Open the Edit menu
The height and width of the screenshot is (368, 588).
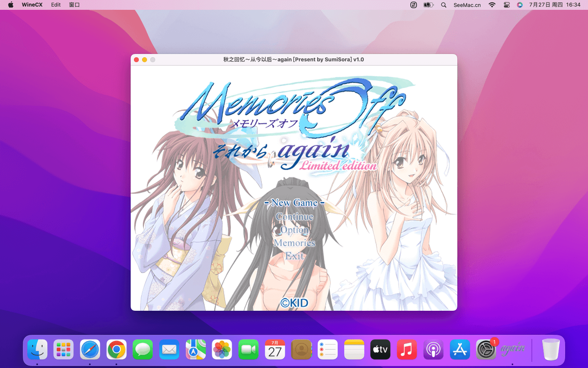point(56,5)
